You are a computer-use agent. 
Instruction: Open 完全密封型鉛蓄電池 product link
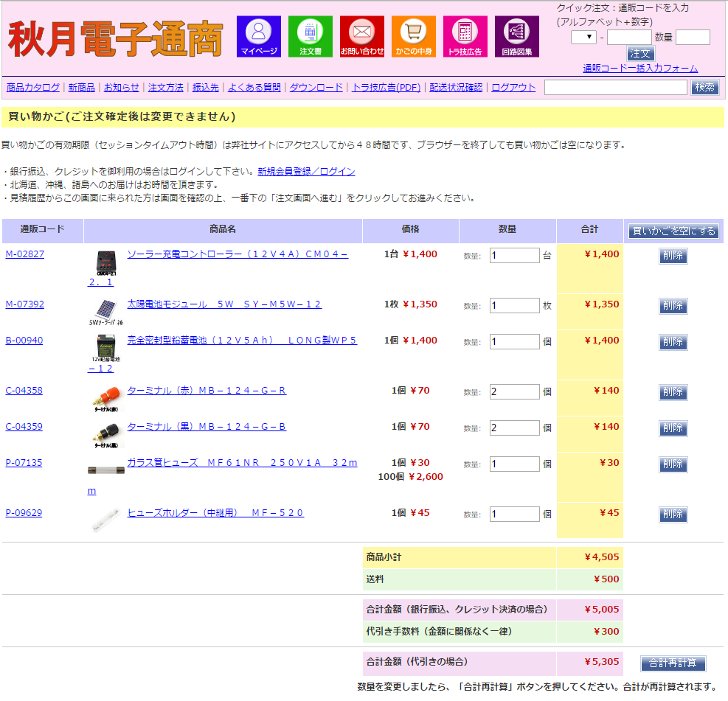coord(242,341)
